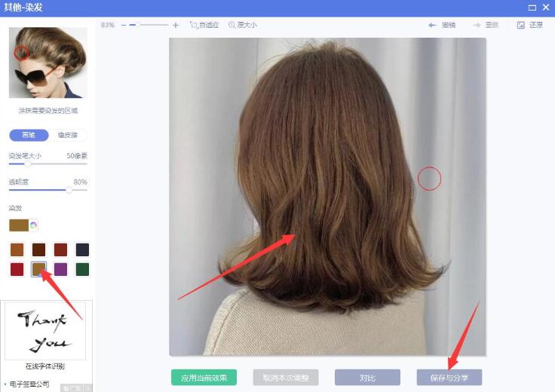Image resolution: width=555 pixels, height=392 pixels.
Task: Click the zoom level slider
Action: pos(149,25)
